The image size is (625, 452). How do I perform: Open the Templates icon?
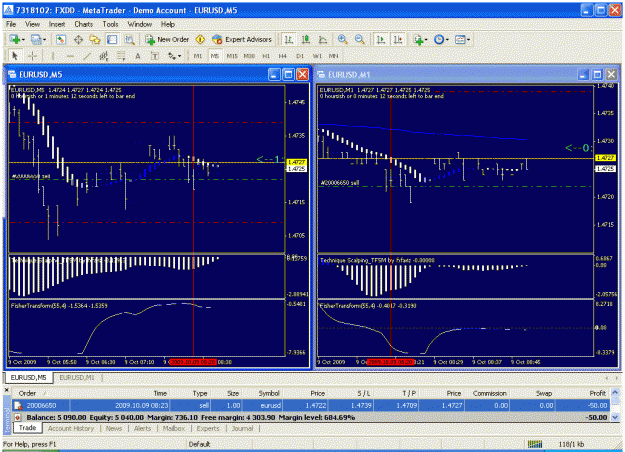460,39
